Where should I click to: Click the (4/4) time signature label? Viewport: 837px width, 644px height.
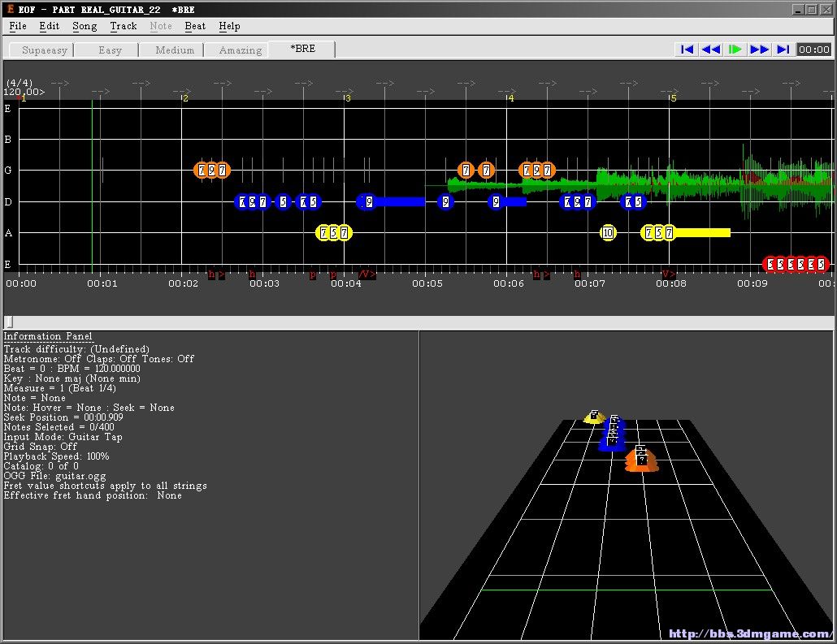tap(20, 83)
